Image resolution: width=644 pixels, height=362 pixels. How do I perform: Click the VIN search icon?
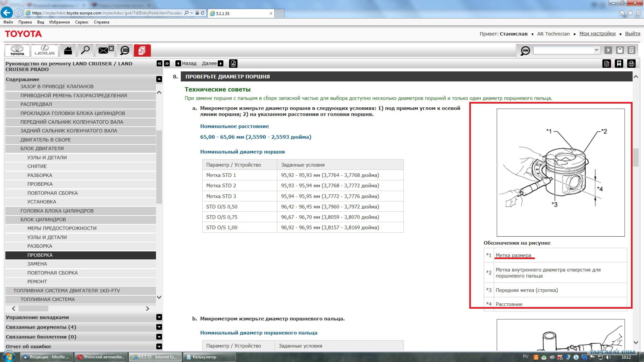point(525,51)
